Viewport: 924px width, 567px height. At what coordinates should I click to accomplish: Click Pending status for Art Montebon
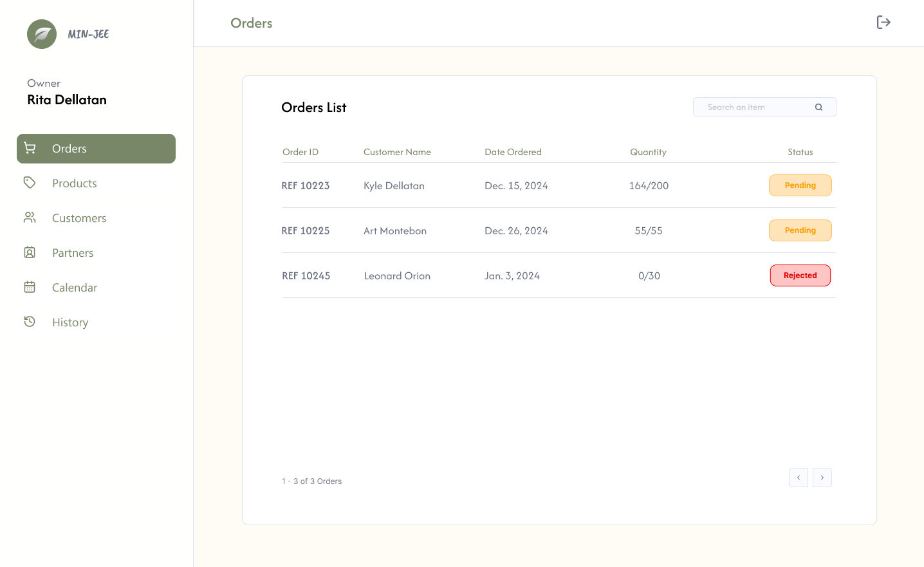tap(800, 230)
